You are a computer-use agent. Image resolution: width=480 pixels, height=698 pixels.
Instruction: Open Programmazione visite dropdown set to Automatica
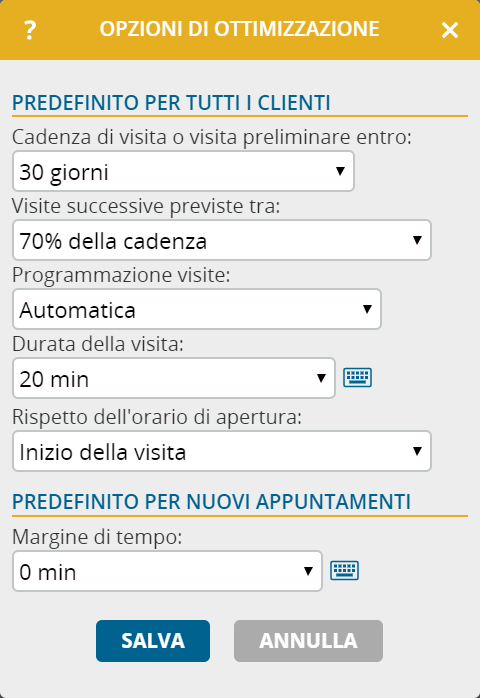[197, 309]
